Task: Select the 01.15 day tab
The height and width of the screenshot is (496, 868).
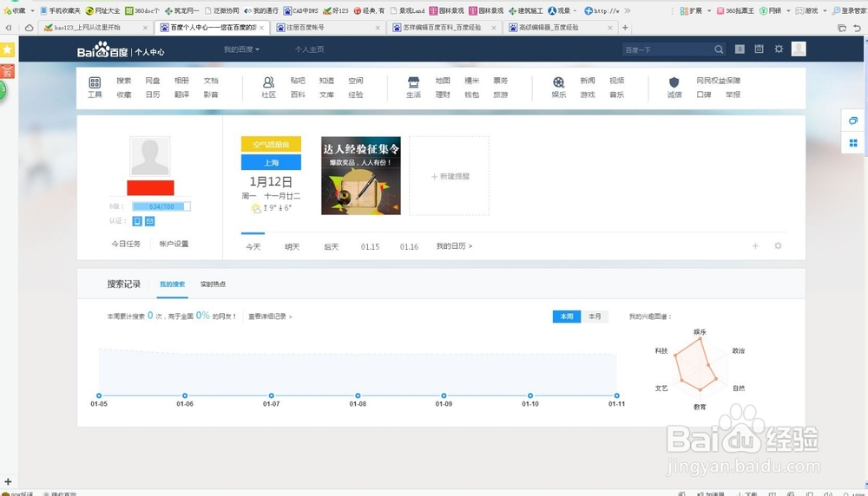Action: coord(370,246)
